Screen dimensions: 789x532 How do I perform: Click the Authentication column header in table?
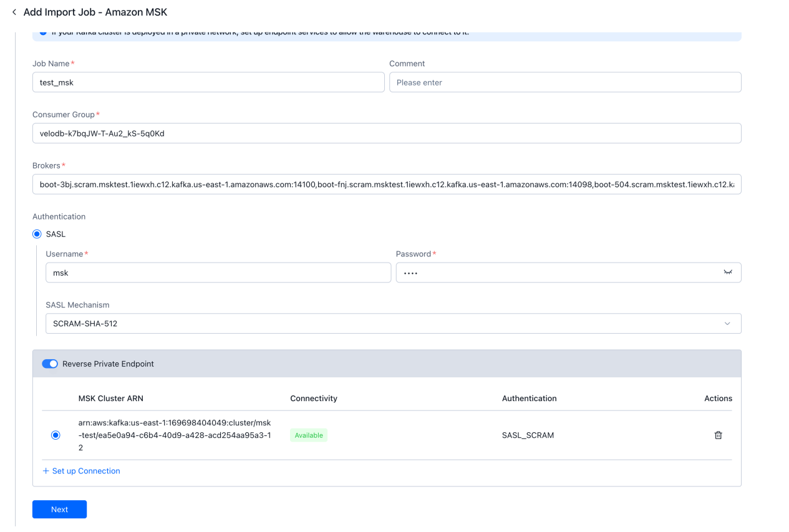pyautogui.click(x=530, y=399)
